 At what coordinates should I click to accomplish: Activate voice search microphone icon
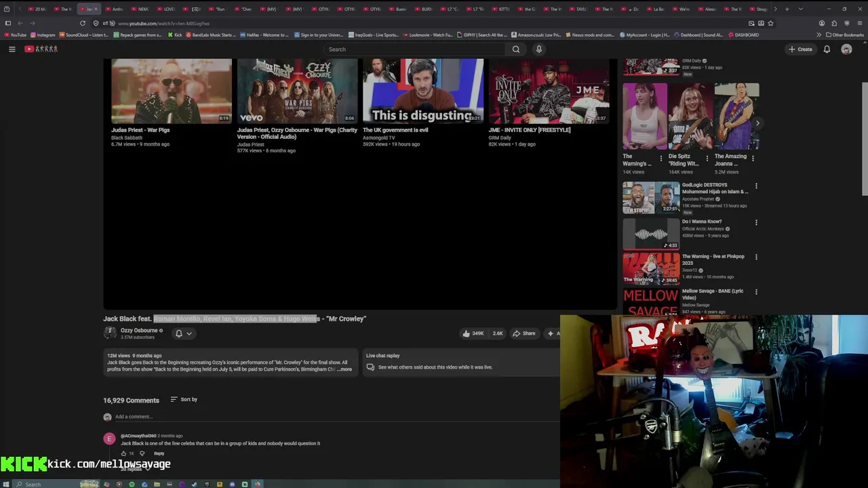coord(539,49)
